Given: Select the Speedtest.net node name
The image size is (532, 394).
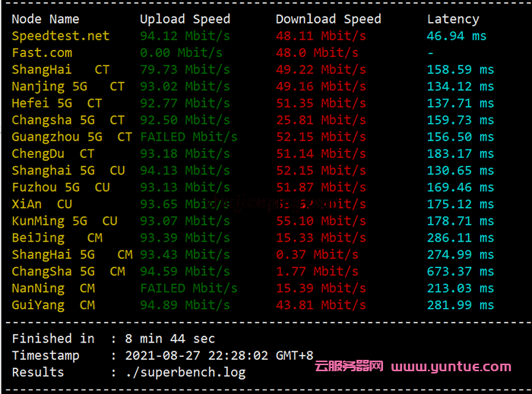Looking at the screenshot, I should [x=61, y=36].
